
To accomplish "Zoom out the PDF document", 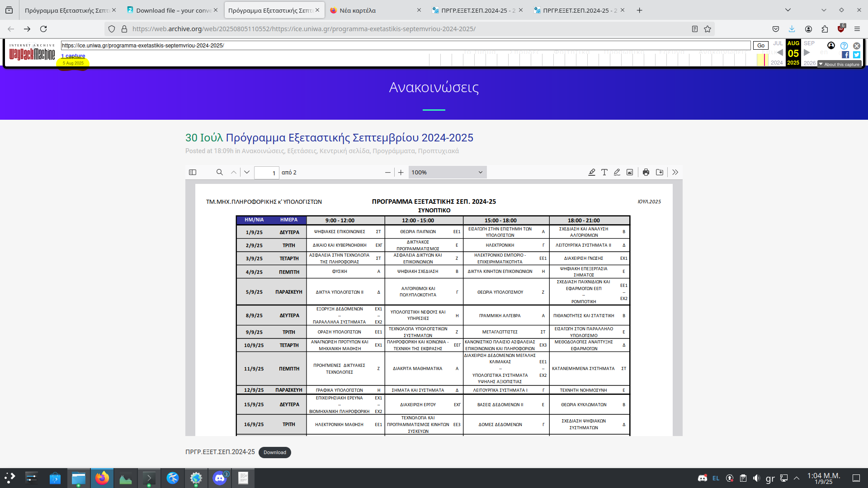I will point(387,172).
